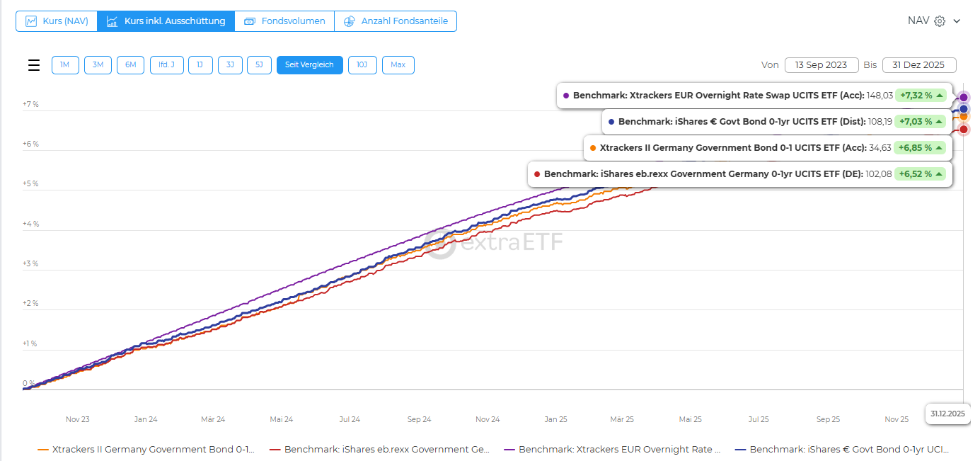
Task: Open the Von start date picker
Action: point(821,65)
